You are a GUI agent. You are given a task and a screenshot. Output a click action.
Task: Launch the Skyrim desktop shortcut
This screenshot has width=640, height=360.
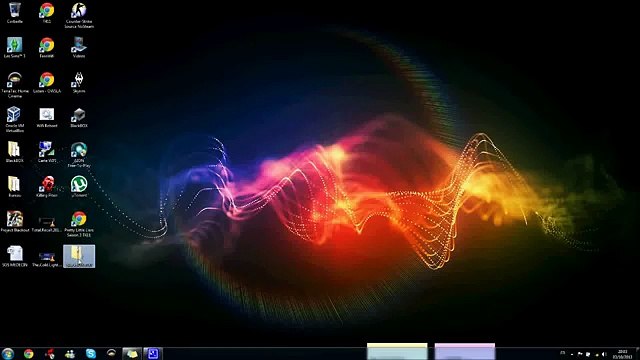(79, 82)
